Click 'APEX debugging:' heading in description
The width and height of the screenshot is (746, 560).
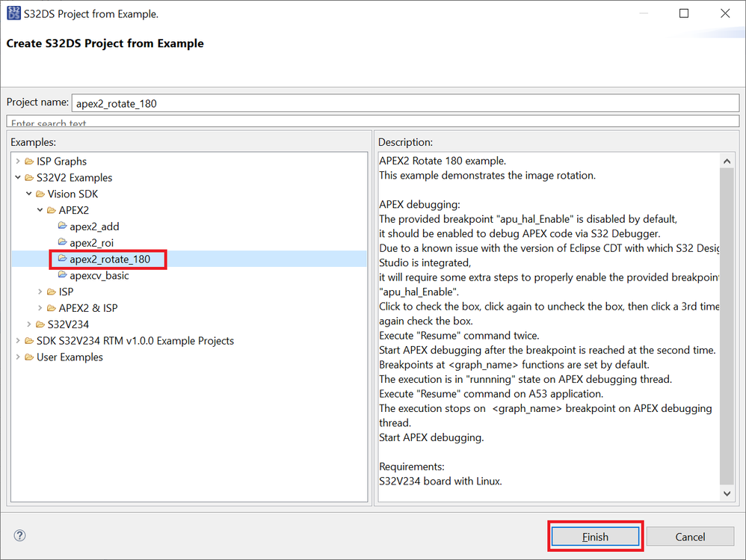tap(419, 205)
